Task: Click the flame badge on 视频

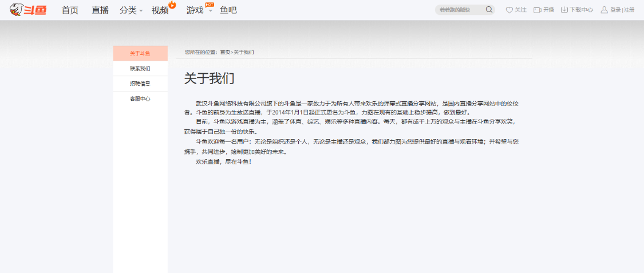Action: [172, 5]
